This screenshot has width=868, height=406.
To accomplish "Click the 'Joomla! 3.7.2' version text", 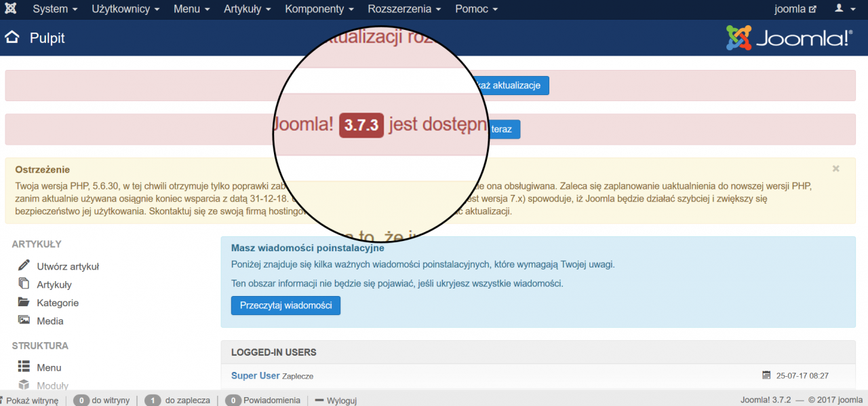I will coord(767,401).
